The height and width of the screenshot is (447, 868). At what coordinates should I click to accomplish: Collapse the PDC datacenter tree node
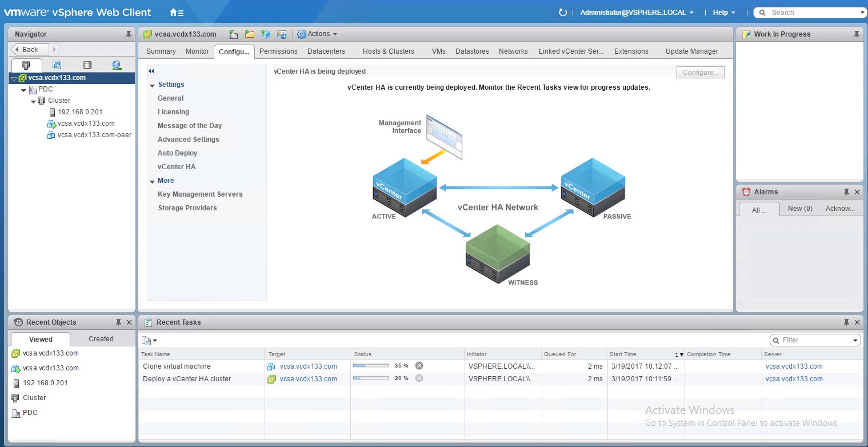tap(23, 90)
